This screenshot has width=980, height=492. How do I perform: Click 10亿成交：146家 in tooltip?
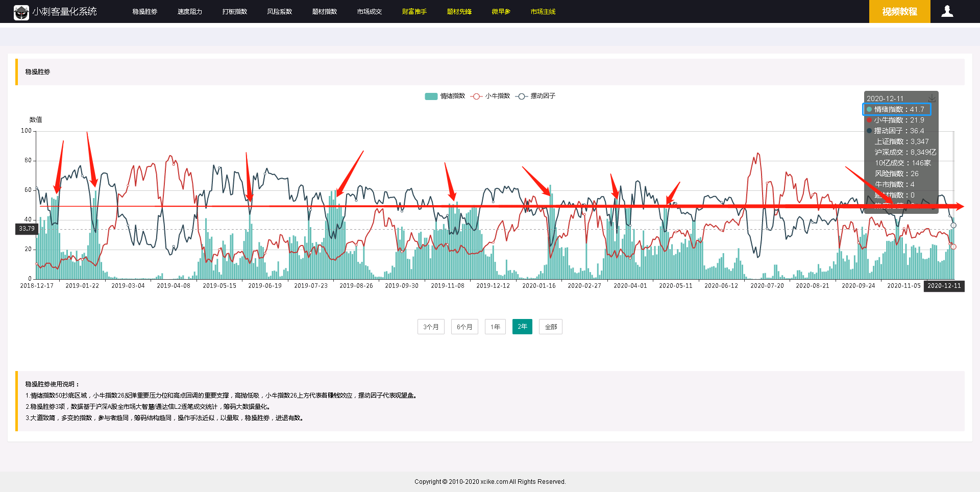(903, 163)
